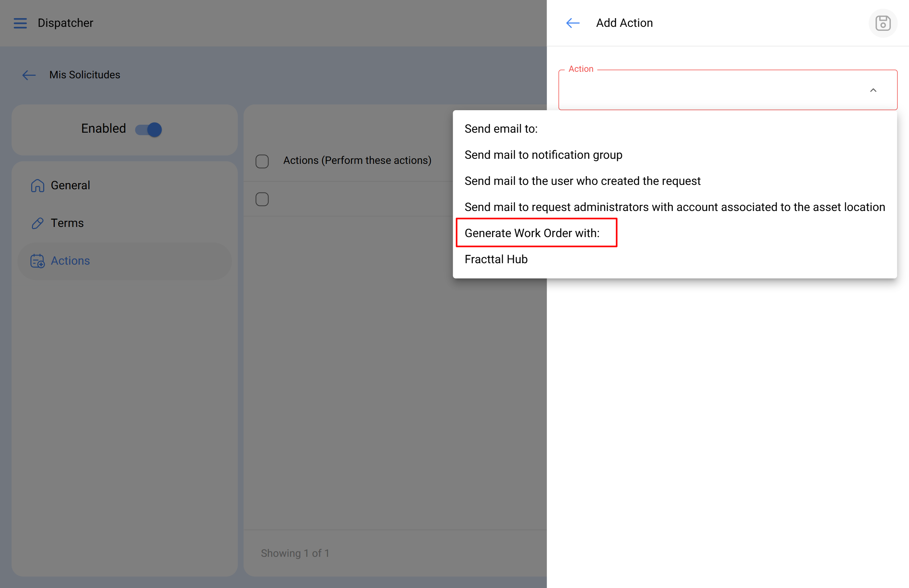Click the save disk icon
Viewport: 909px width, 588px height.
[x=883, y=23]
